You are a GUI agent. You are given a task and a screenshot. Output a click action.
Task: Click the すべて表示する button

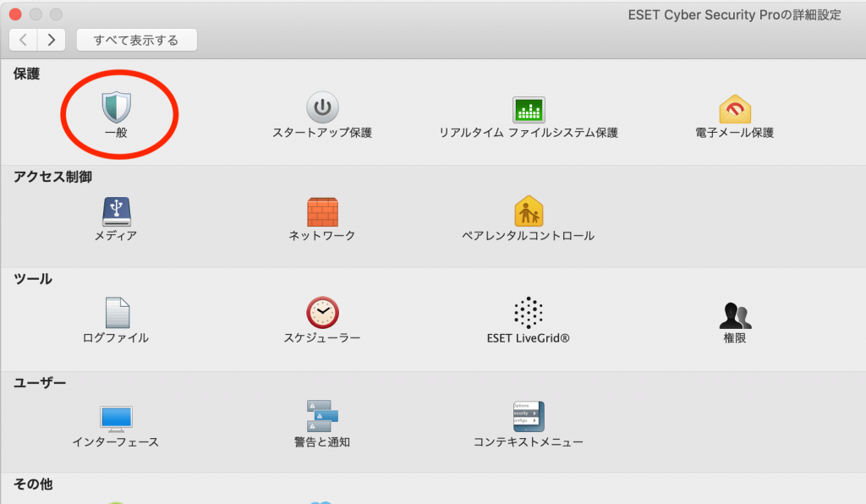136,40
